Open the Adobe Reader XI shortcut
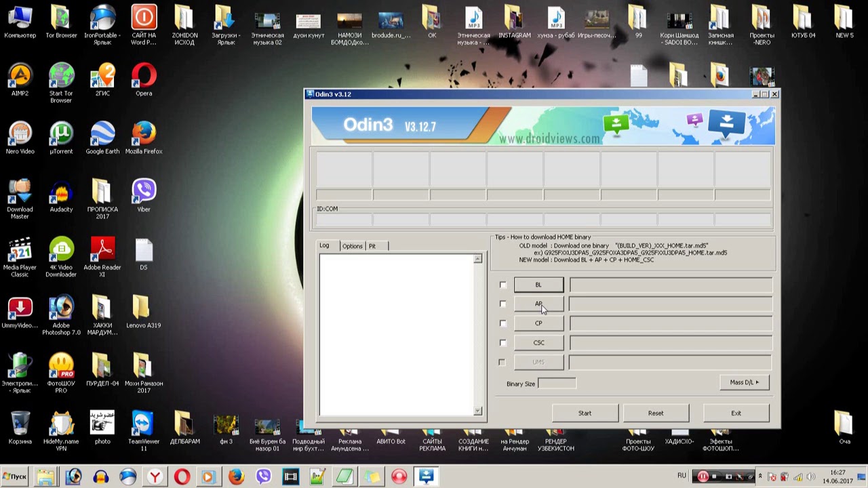 tap(102, 250)
